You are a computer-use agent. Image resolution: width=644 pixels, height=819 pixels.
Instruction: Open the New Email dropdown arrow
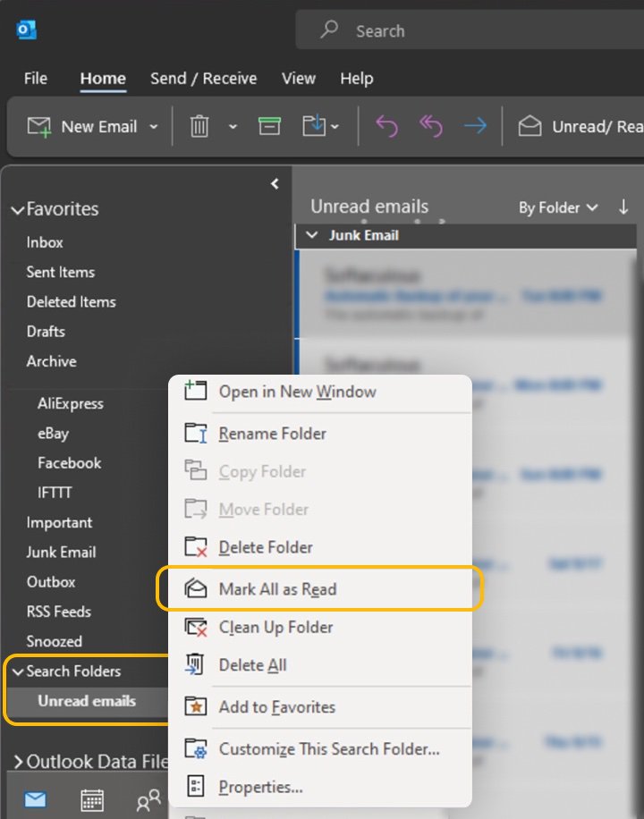153,127
